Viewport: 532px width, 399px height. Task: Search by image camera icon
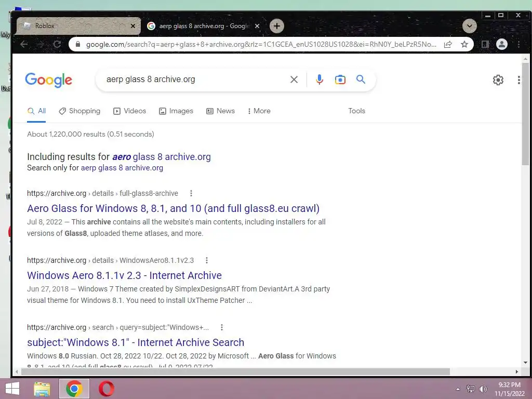click(x=340, y=79)
